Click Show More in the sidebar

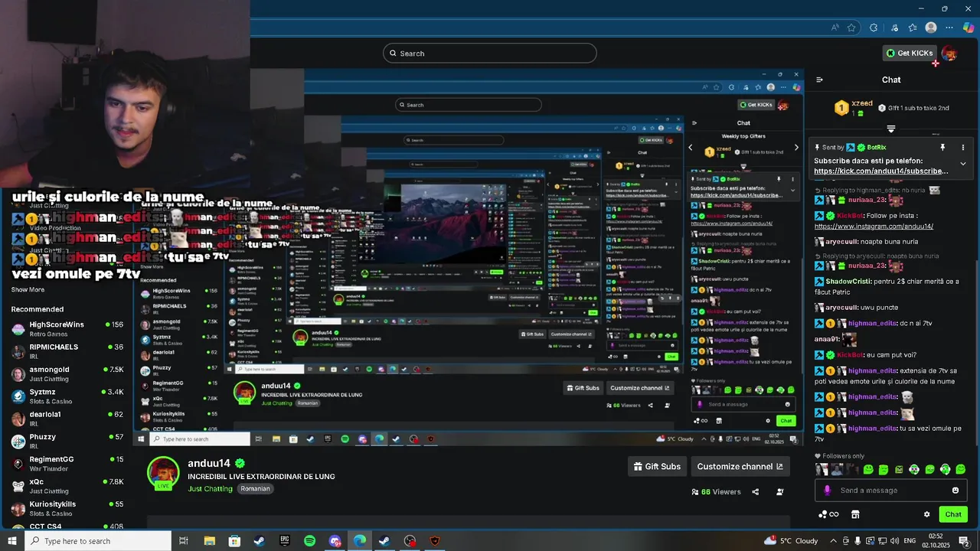point(28,290)
